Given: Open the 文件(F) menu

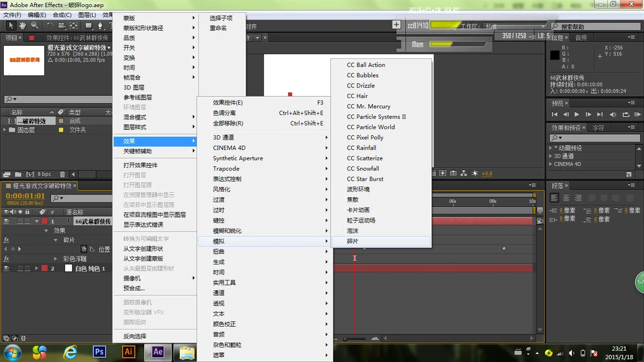Looking at the screenshot, I should pyautogui.click(x=12, y=15).
